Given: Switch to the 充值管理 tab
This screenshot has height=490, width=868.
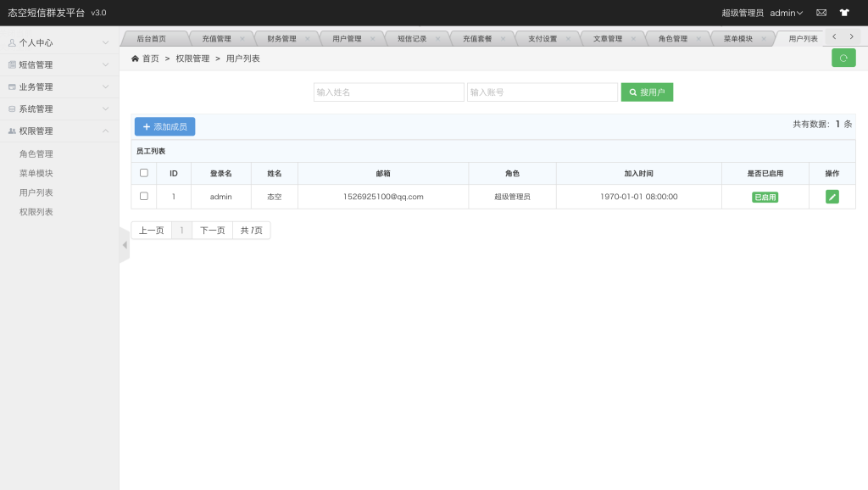Looking at the screenshot, I should tap(219, 37).
